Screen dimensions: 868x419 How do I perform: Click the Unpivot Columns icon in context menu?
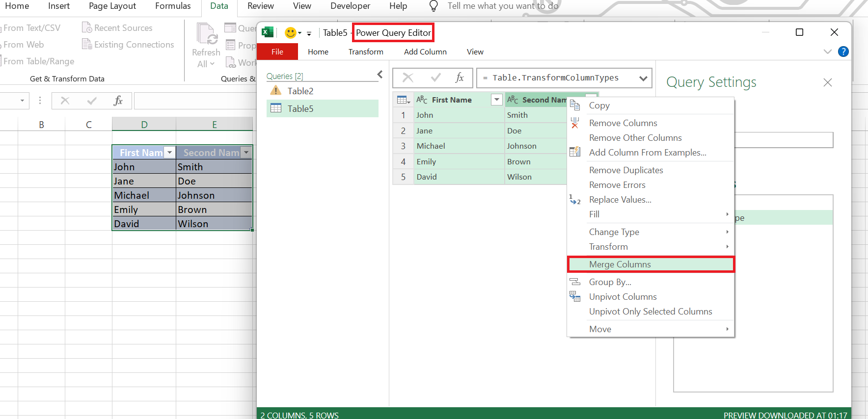575,296
